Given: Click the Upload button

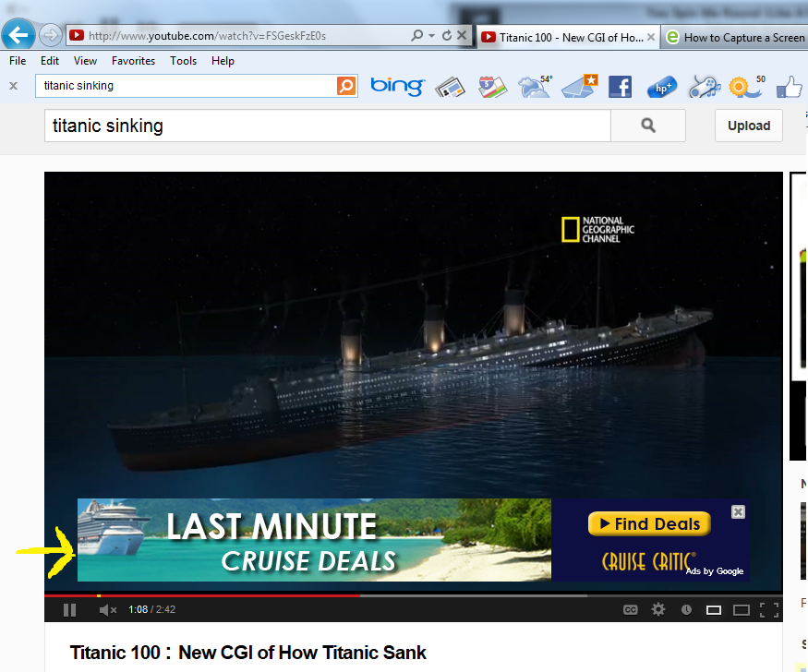Looking at the screenshot, I should tap(749, 126).
